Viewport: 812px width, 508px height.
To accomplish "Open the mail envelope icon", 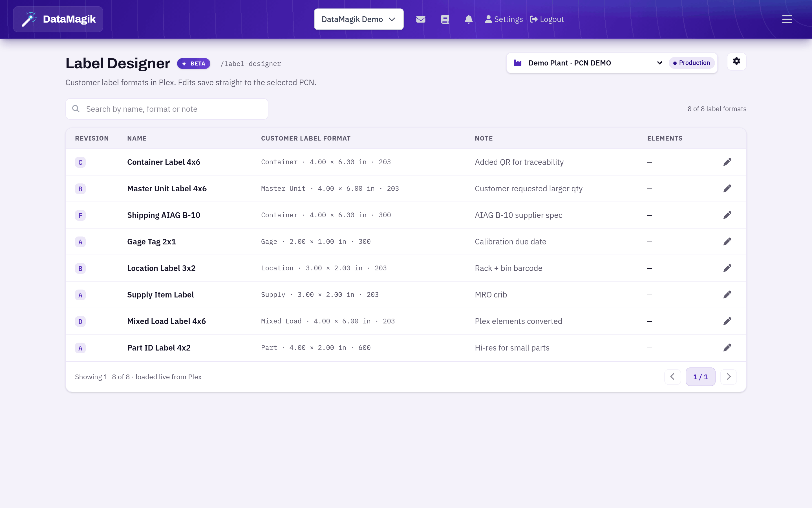I will 421,19.
